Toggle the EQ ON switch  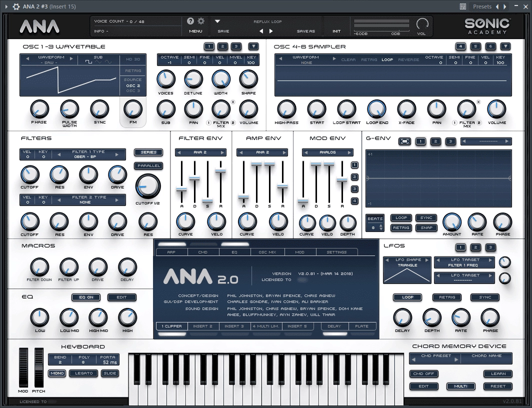pyautogui.click(x=86, y=297)
